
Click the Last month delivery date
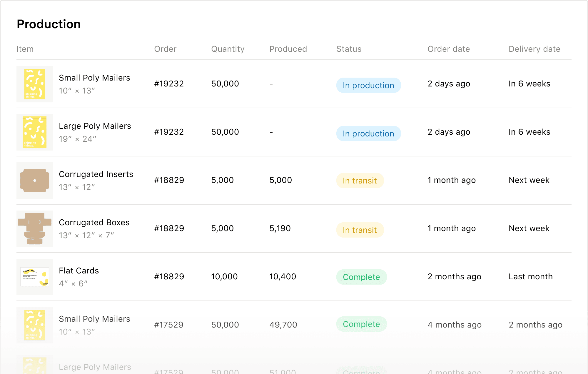point(531,277)
